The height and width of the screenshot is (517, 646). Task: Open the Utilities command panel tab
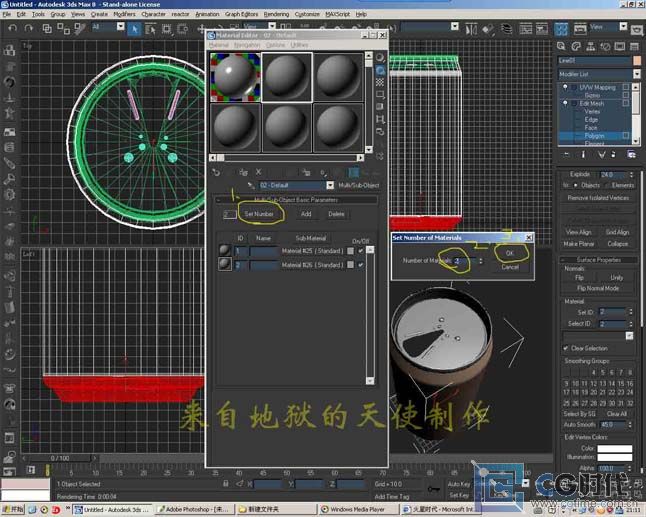pyautogui.click(x=634, y=47)
